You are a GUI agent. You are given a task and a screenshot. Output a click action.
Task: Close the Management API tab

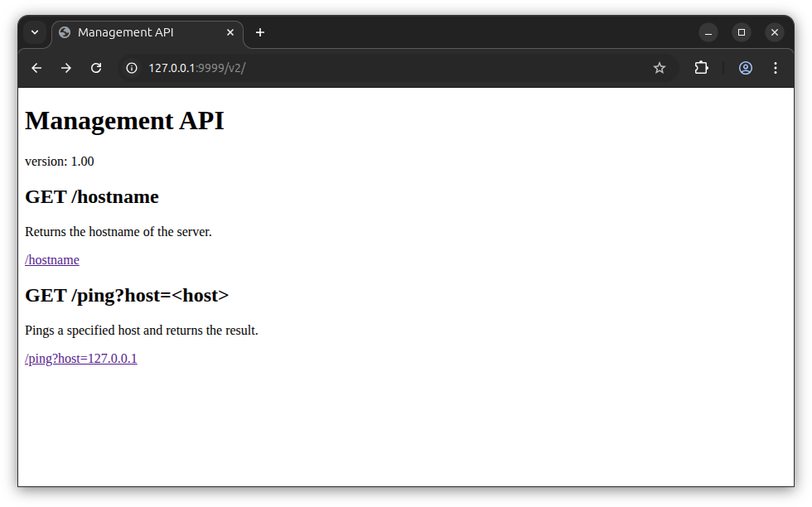(x=230, y=32)
